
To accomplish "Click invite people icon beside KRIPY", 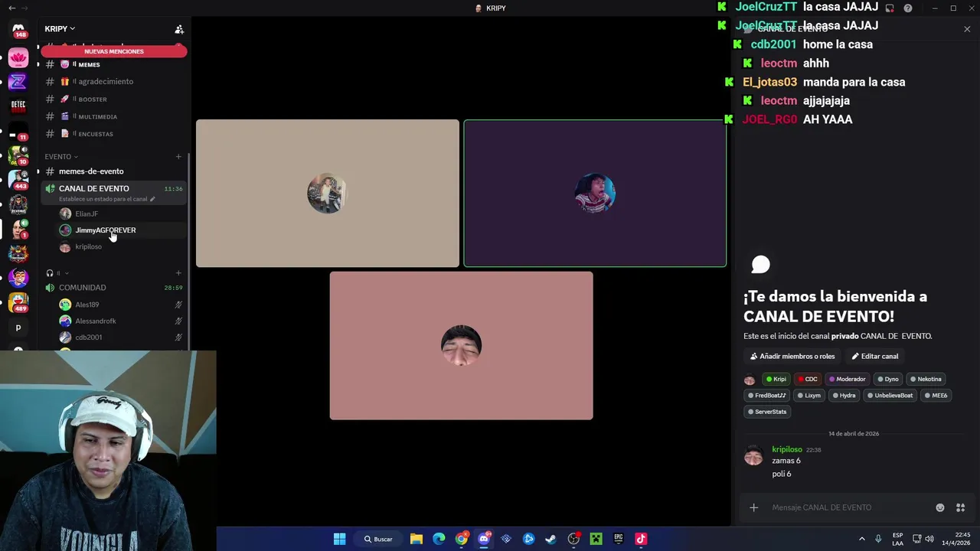I will pos(179,29).
